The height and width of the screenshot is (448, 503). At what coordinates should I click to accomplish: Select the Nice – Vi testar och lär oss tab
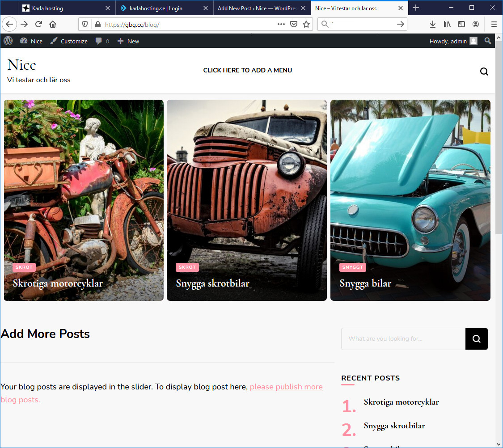[x=359, y=8]
